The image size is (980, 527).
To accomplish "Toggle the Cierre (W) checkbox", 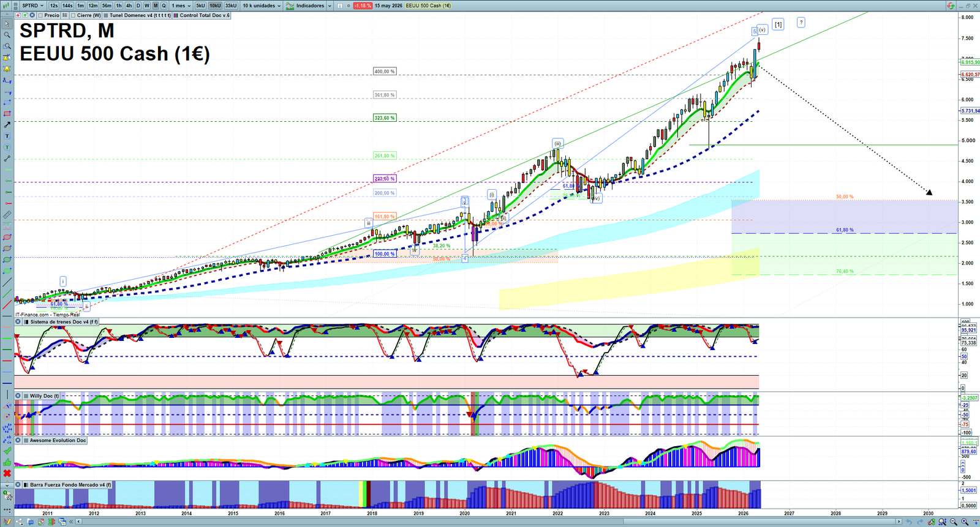I will [x=73, y=15].
